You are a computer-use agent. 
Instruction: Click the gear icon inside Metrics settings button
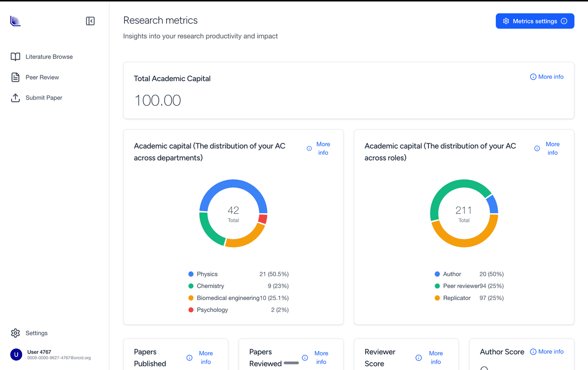point(506,21)
